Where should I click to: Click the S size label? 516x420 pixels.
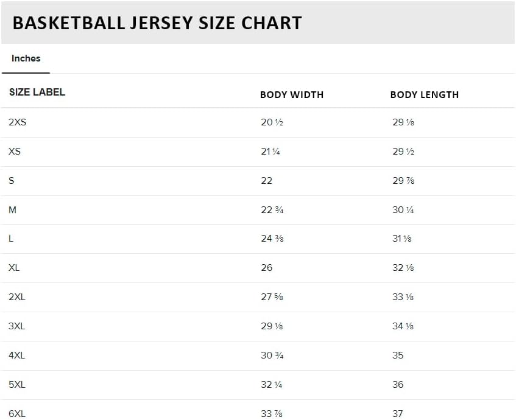click(x=12, y=181)
